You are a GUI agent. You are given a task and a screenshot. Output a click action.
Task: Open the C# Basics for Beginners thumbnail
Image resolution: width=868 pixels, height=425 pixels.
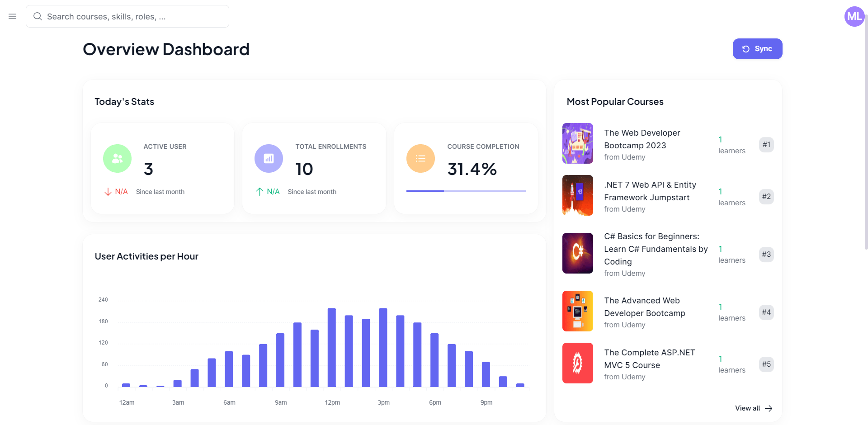(x=578, y=253)
